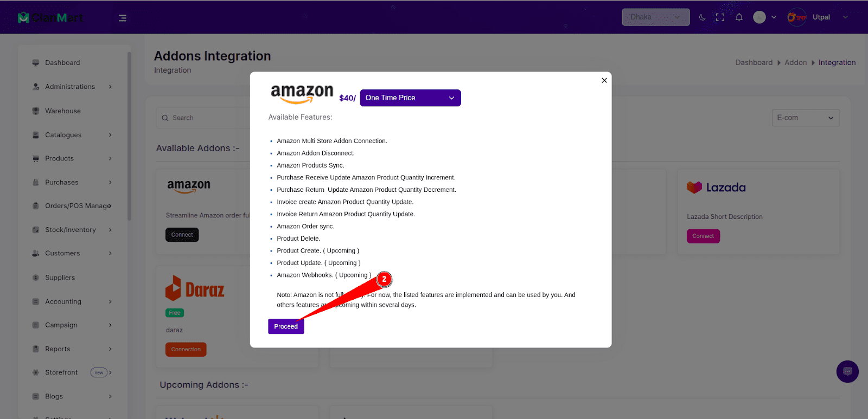Go to Dashboard breadcrumb link
868x419 pixels.
[754, 63]
